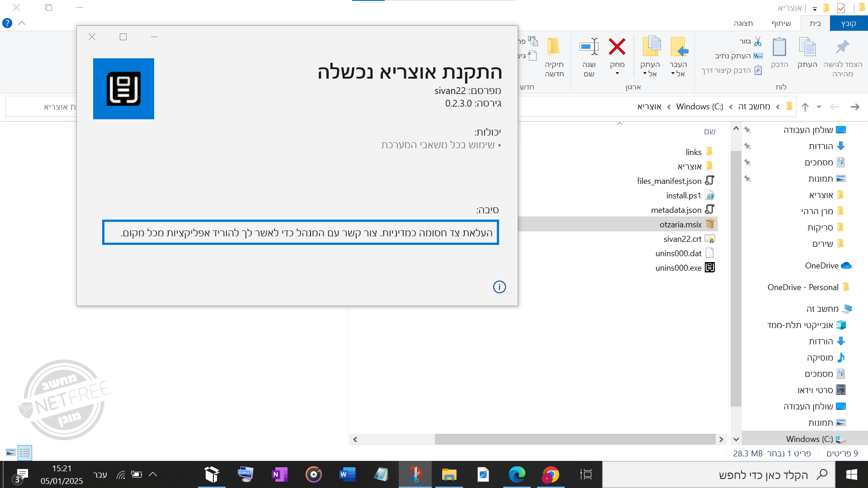Switch to the Share (שיתוף) ribbon tab
The height and width of the screenshot is (488, 868).
coord(781,23)
